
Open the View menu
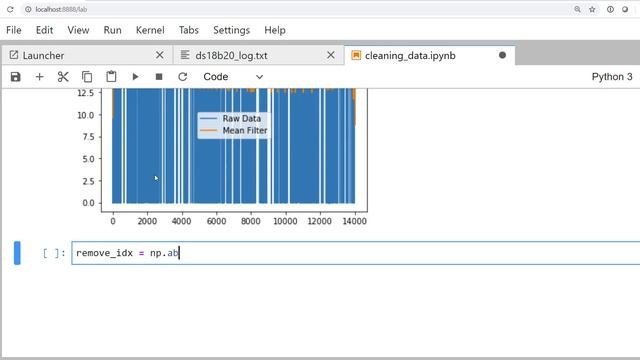78,30
